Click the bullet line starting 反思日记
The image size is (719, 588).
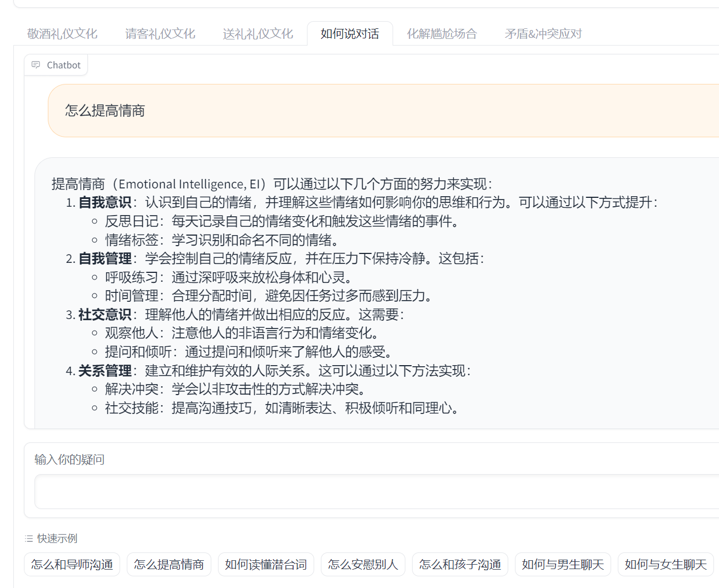[x=283, y=221]
